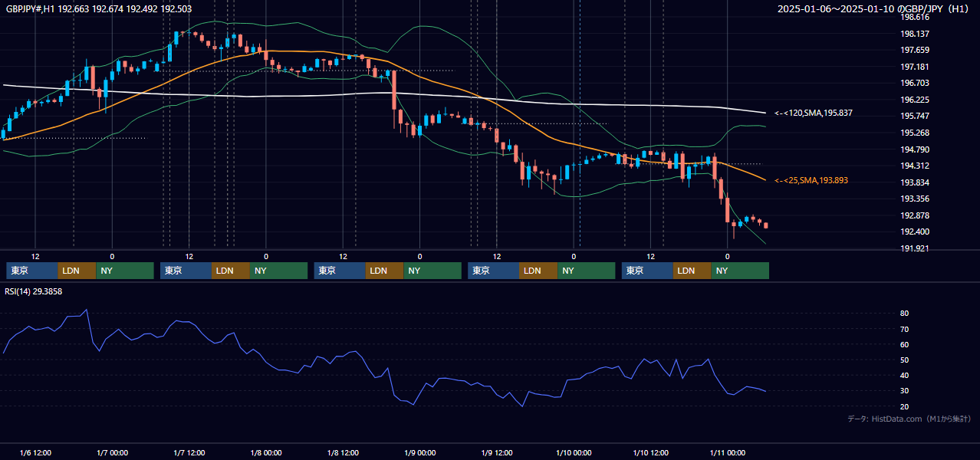The image size is (980, 460).
Task: Select the 197.181 price axis label
Action: tap(915, 67)
